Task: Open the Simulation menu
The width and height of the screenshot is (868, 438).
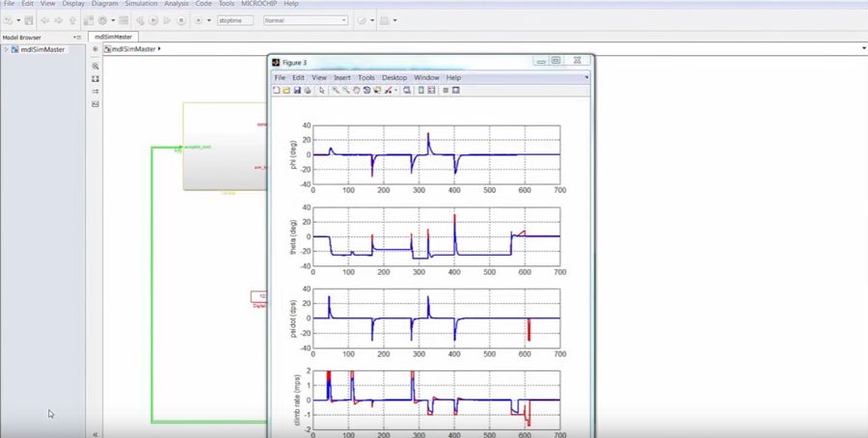Action: 141,4
